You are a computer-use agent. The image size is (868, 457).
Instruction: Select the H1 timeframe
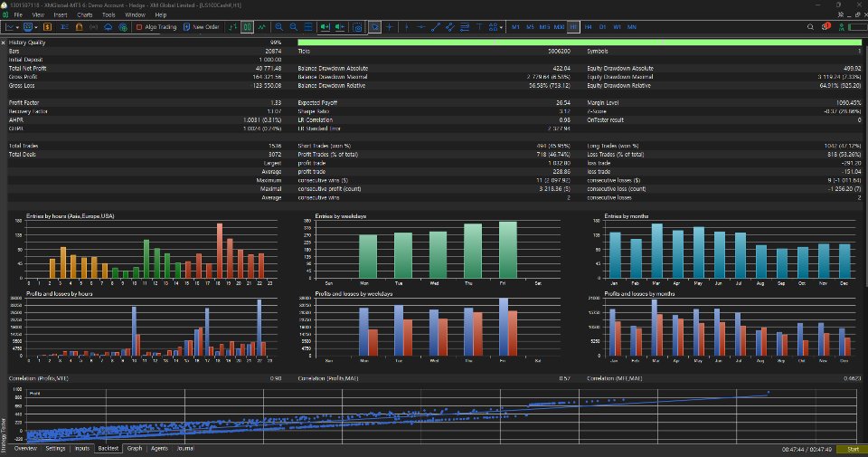(x=573, y=26)
